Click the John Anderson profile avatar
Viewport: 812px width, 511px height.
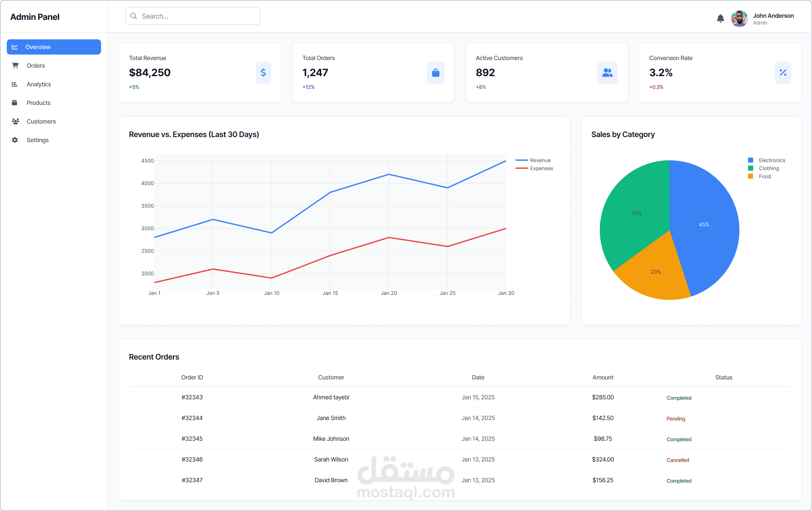739,18
